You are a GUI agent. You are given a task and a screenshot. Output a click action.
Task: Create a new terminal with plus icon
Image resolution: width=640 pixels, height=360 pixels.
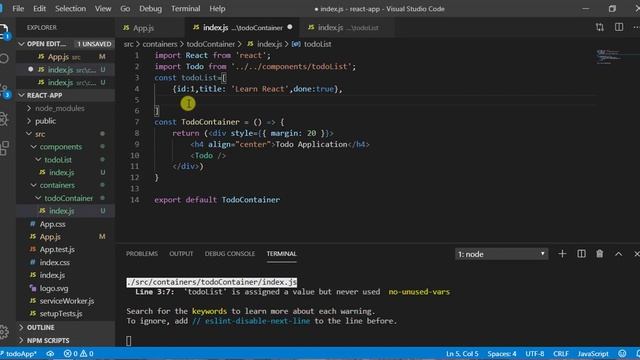[x=562, y=254]
